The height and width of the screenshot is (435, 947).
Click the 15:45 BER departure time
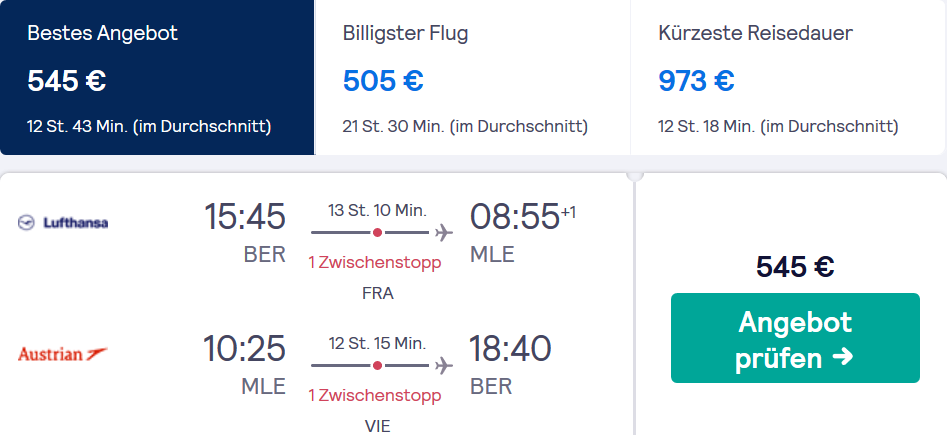point(245,216)
